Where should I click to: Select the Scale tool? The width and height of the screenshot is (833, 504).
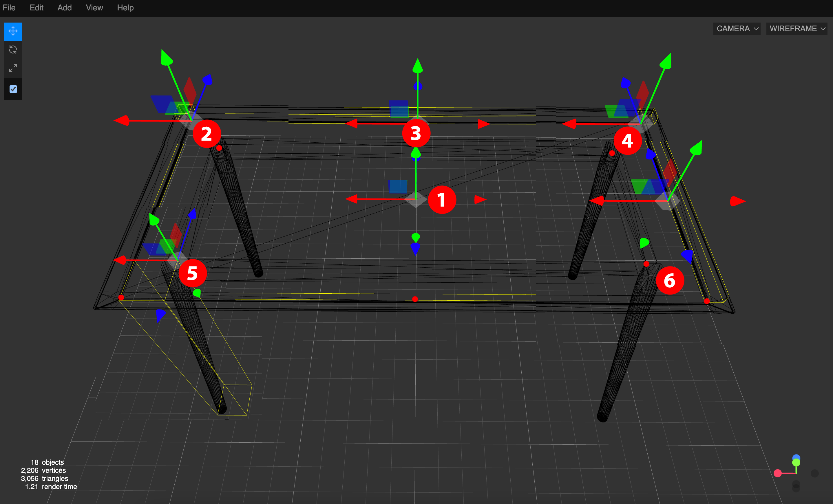13,68
